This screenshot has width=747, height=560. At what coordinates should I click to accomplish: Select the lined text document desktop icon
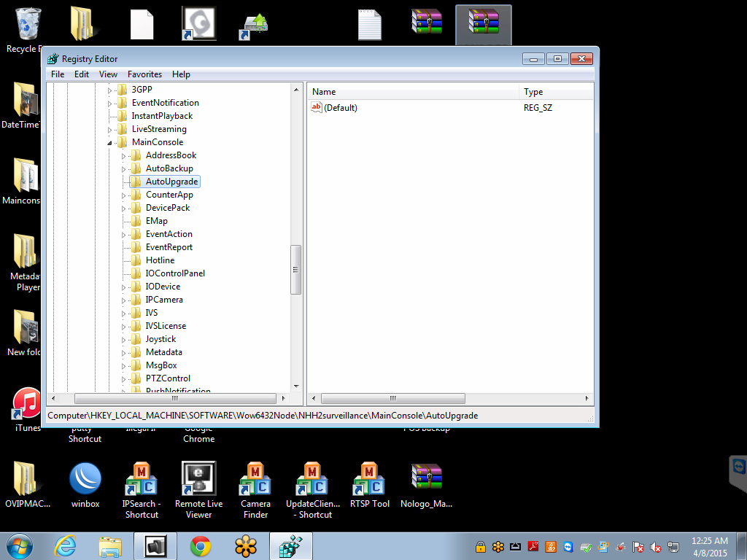(370, 25)
